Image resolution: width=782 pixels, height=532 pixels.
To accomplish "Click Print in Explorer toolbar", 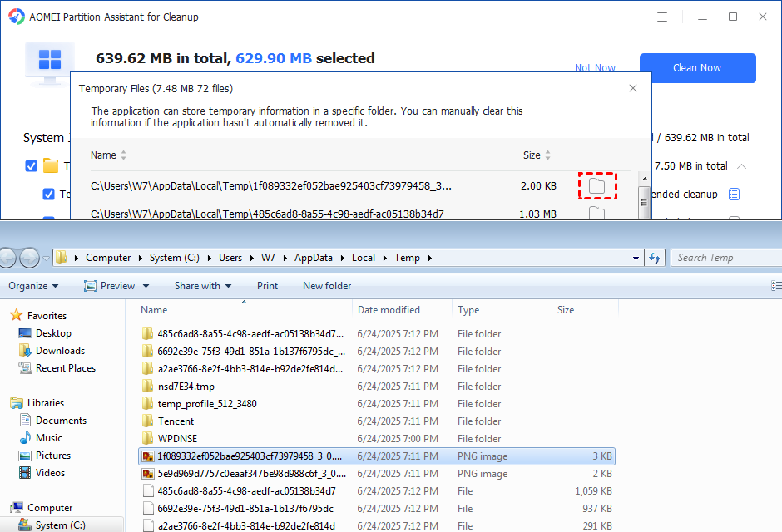I will 267,286.
